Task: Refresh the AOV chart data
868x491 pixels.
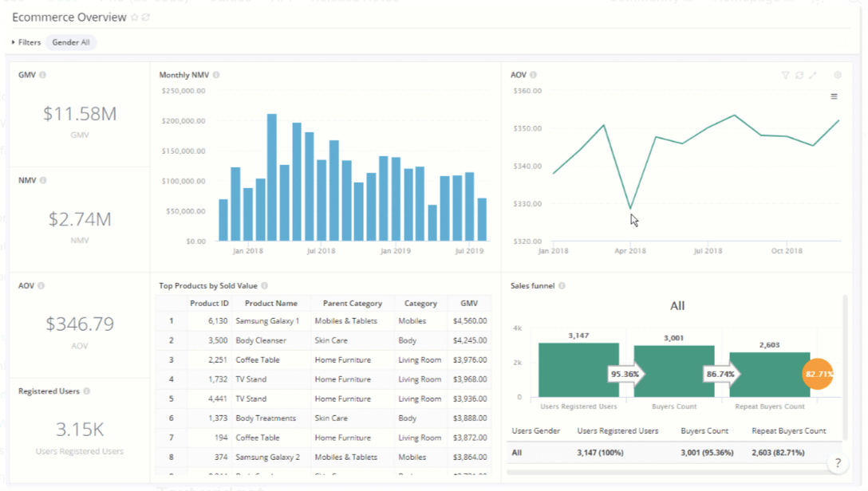Action: [799, 75]
